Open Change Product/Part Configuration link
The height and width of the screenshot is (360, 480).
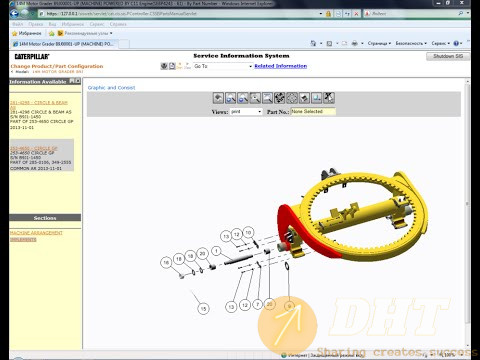[x=57, y=66]
